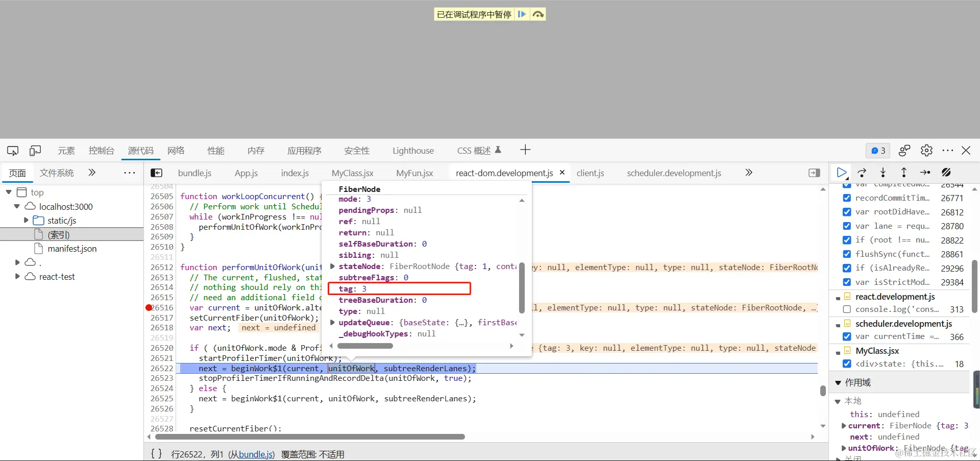This screenshot has width=980, height=461.
Task: Open manifest.json in navigator
Action: [x=72, y=249]
